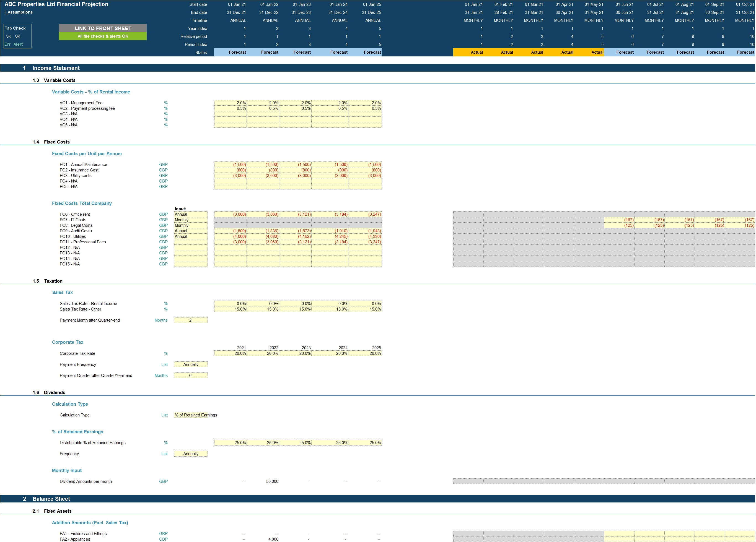Open FC9 Audit Costs input type 'Annual'
Screen dimensions: 756x542
click(x=191, y=231)
